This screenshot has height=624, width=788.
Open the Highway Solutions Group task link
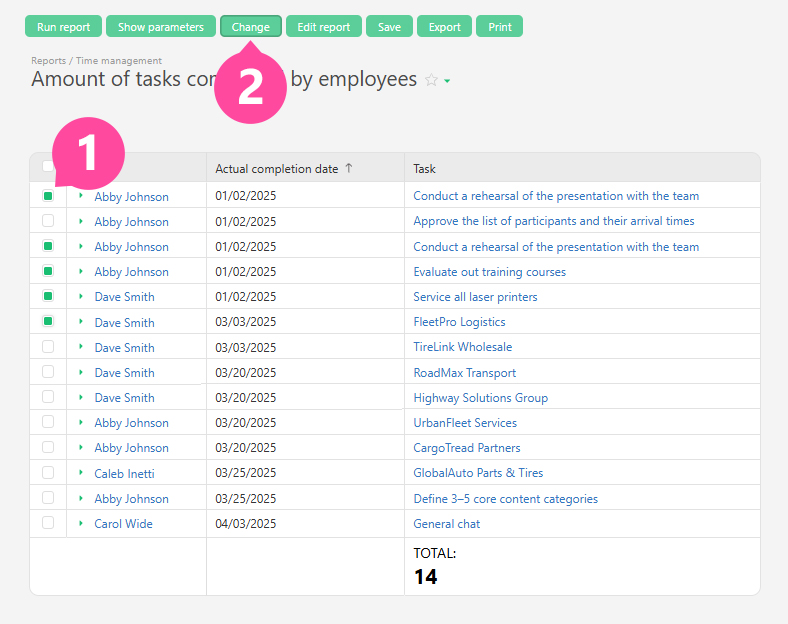(x=480, y=398)
